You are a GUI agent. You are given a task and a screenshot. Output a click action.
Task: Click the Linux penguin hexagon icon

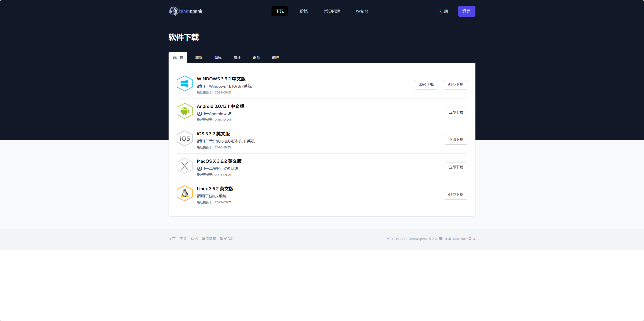pyautogui.click(x=185, y=193)
